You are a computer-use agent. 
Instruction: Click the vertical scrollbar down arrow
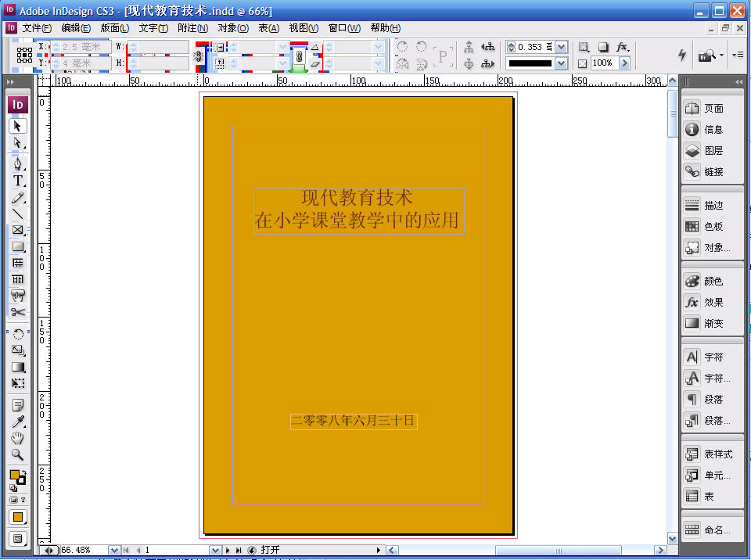tap(673, 539)
